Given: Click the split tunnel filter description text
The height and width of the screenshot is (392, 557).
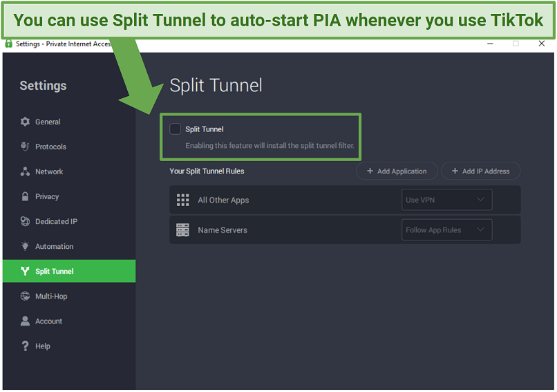Looking at the screenshot, I should [270, 145].
